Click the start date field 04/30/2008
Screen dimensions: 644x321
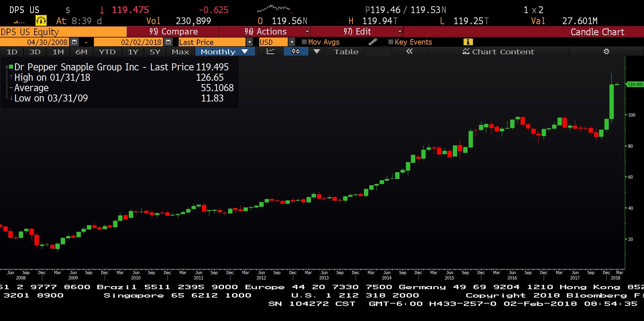pos(36,42)
